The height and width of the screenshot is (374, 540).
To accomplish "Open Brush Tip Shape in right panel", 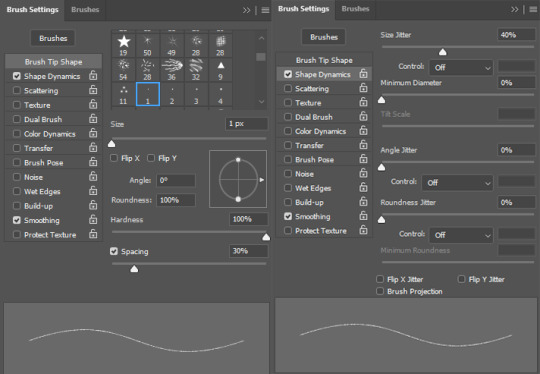I will click(x=324, y=60).
